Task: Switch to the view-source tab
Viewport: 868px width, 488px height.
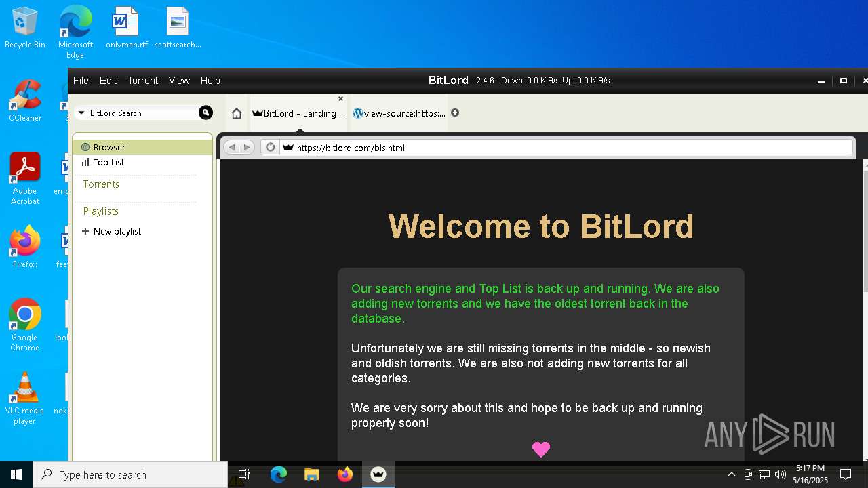Action: [x=399, y=113]
